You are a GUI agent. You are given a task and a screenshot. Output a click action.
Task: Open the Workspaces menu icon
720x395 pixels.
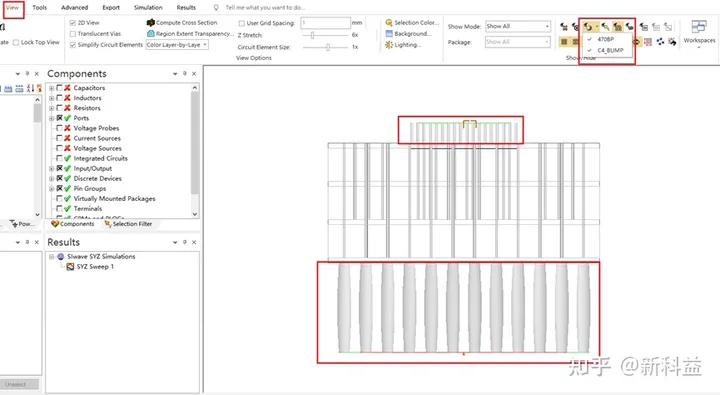click(698, 27)
